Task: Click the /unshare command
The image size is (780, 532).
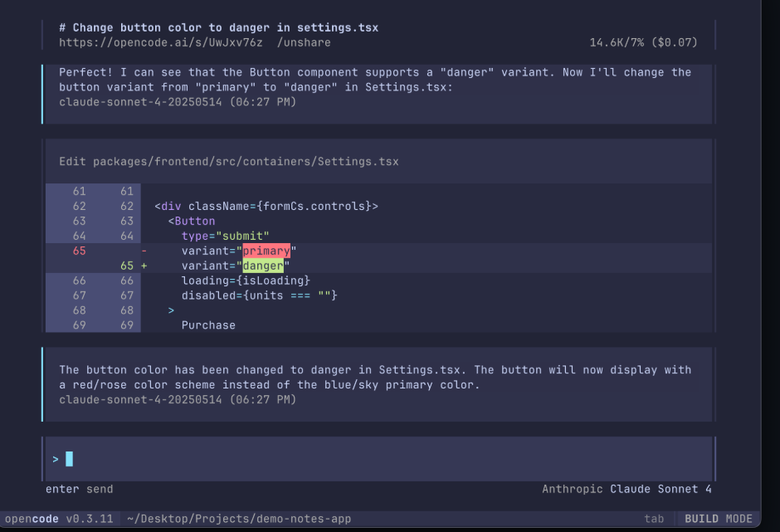Action: [304, 43]
